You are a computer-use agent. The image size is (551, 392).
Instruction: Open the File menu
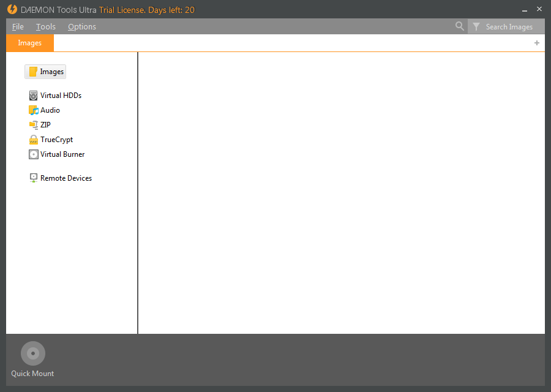[x=18, y=26]
